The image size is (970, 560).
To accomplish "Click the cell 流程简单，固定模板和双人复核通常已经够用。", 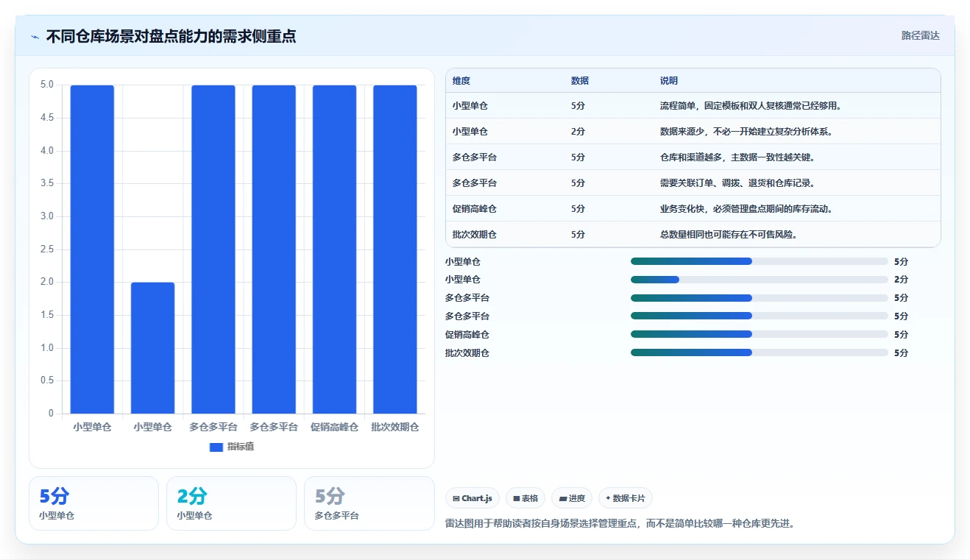I will point(751,106).
